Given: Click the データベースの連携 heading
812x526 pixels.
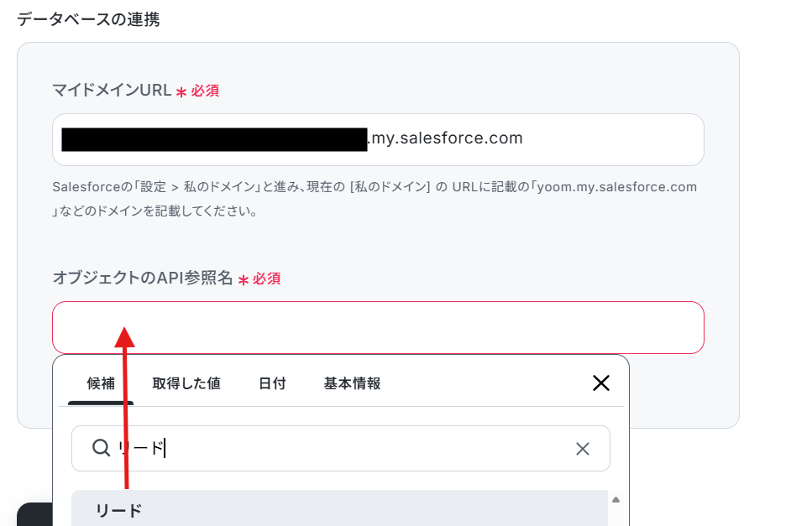Looking at the screenshot, I should tap(88, 19).
